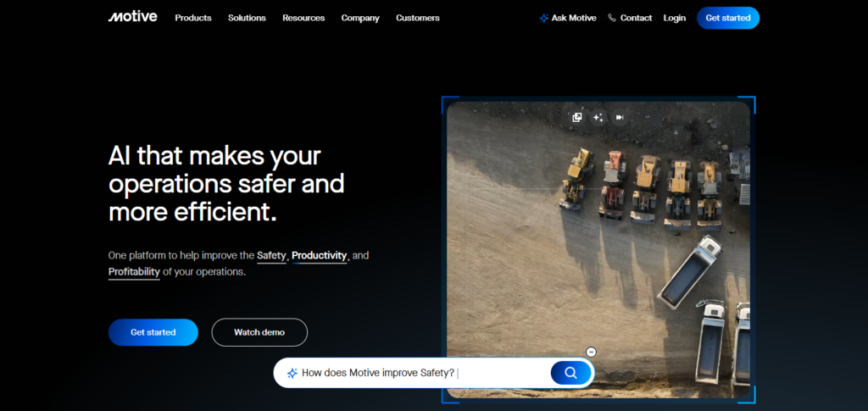Click the underlined Productivity link
Viewport: 868px width, 411px height.
(x=320, y=255)
